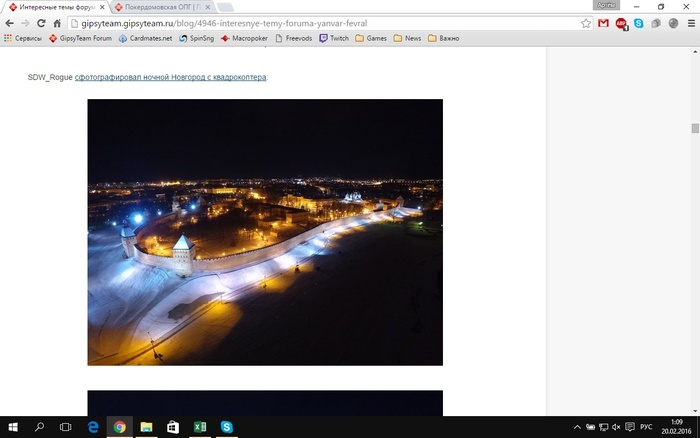Open the Adblock Plus extension
The height and width of the screenshot is (438, 700).
(621, 24)
